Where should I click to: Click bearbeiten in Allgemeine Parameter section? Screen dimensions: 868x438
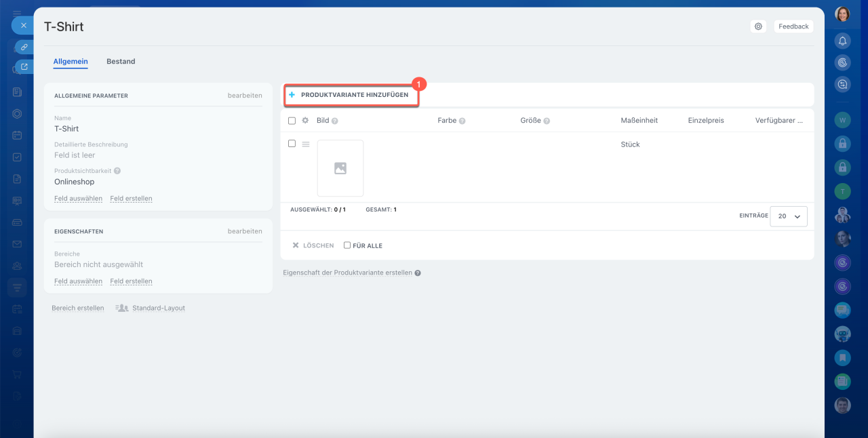coord(244,96)
